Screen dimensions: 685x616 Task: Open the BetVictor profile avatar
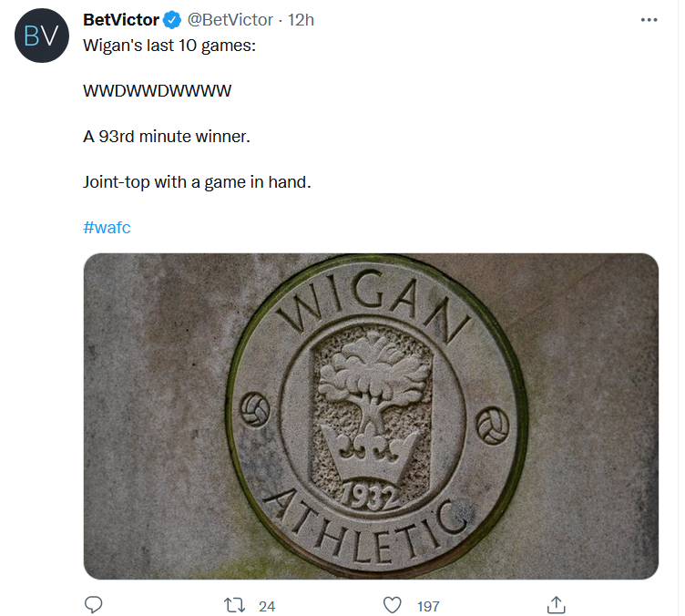point(38,36)
